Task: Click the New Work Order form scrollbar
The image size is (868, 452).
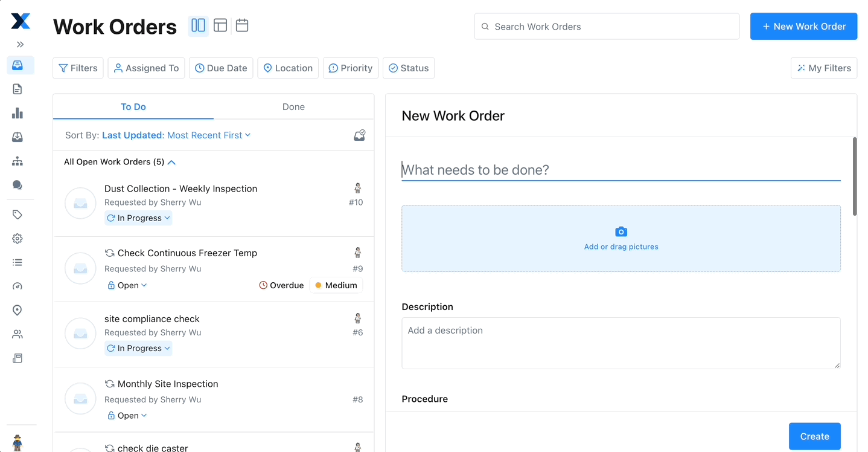Action: (x=855, y=176)
